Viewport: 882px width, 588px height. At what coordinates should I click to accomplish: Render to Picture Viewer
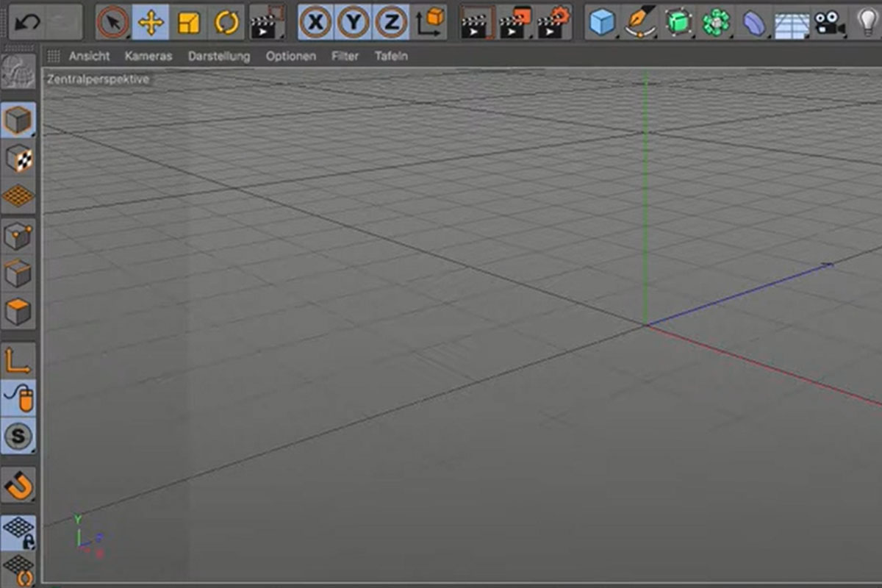[x=515, y=23]
